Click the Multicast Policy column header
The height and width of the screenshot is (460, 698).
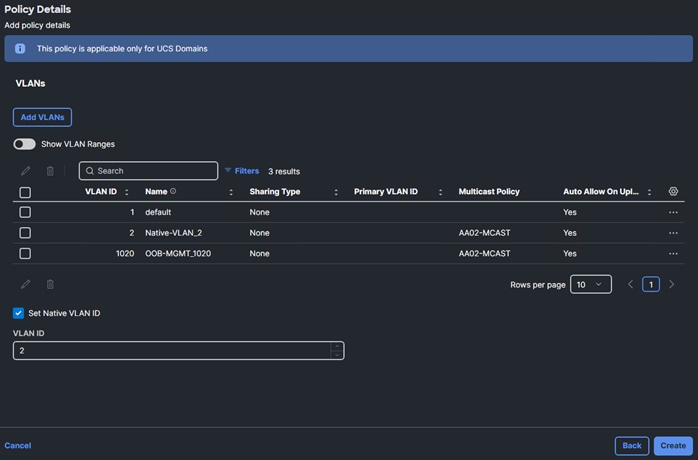coord(489,191)
